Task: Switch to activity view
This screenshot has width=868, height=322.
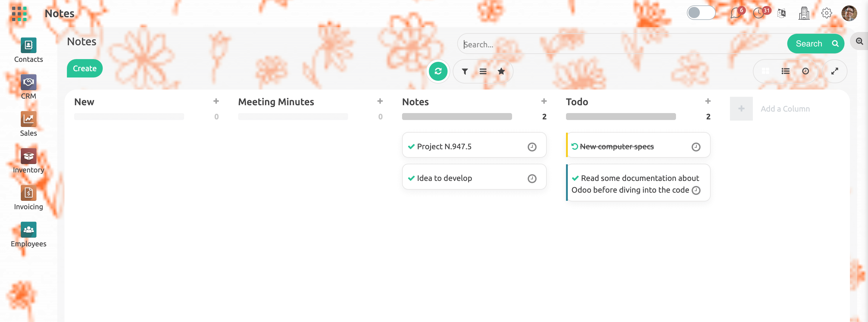Action: (x=805, y=71)
